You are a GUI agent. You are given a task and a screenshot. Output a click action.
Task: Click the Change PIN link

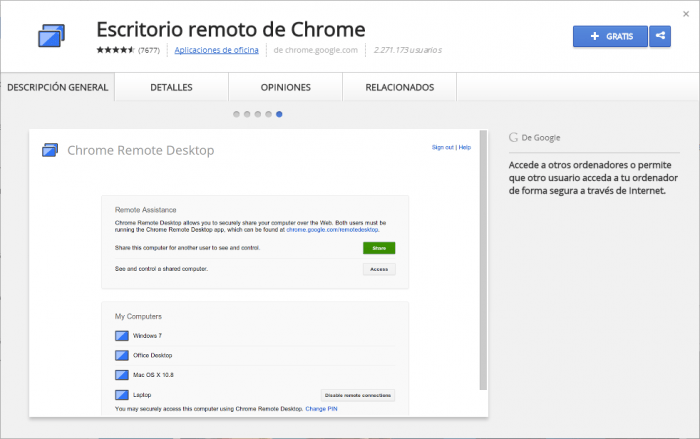pyautogui.click(x=321, y=409)
